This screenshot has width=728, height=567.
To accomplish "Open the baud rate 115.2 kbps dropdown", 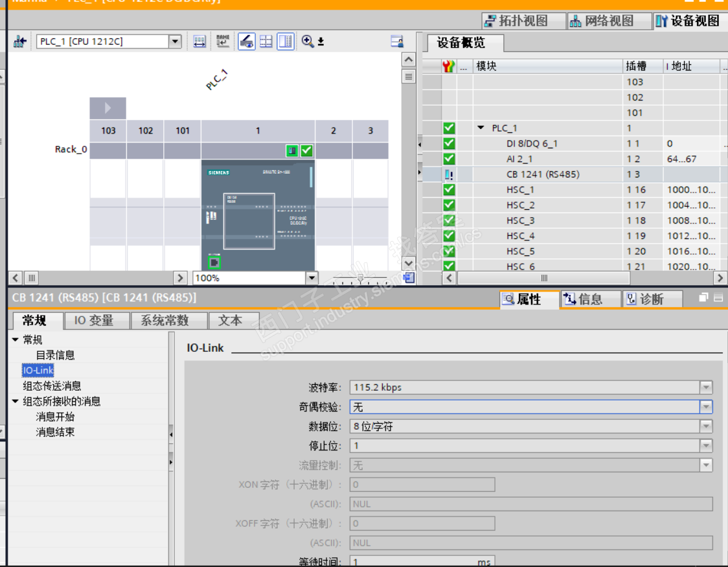I will [706, 388].
